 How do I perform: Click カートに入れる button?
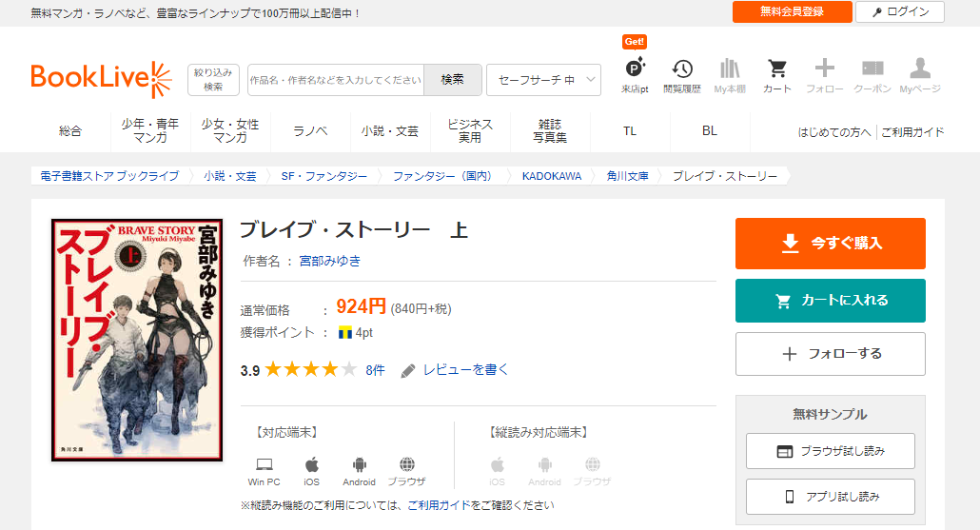830,300
